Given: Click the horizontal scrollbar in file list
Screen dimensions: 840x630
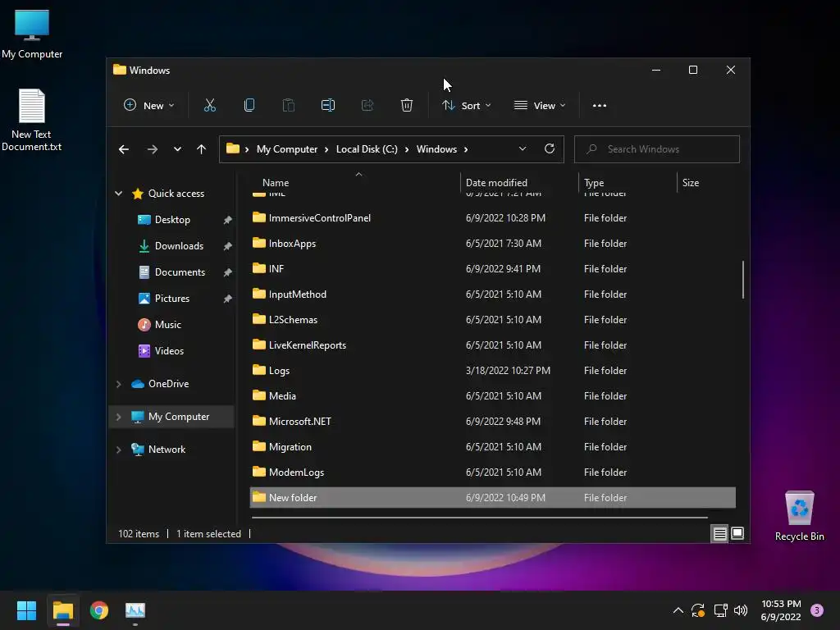Looking at the screenshot, I should [479, 518].
